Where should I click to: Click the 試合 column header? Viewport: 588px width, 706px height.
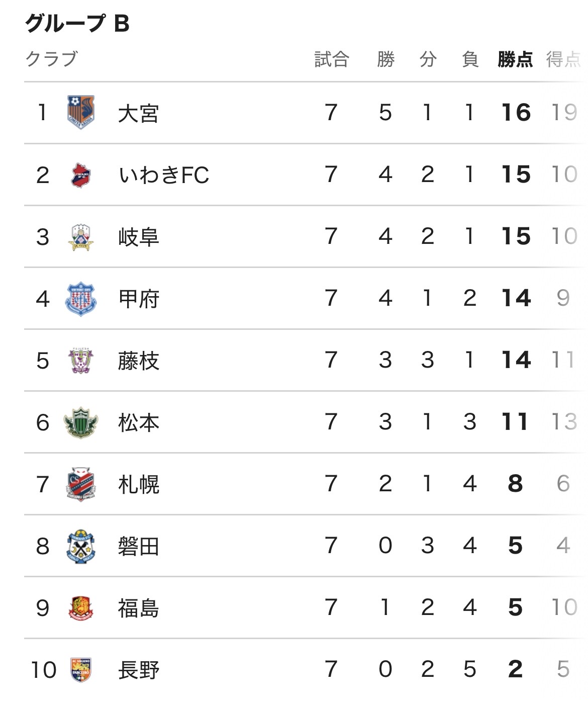pyautogui.click(x=331, y=59)
